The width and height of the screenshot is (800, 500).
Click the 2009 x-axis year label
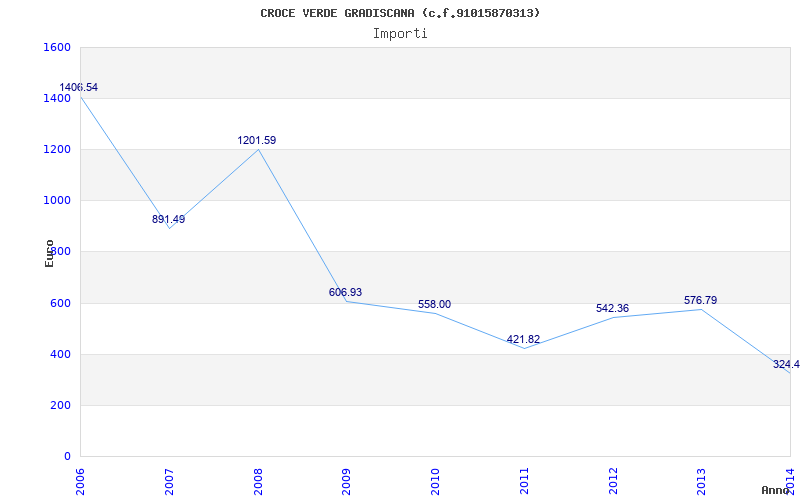(x=347, y=480)
